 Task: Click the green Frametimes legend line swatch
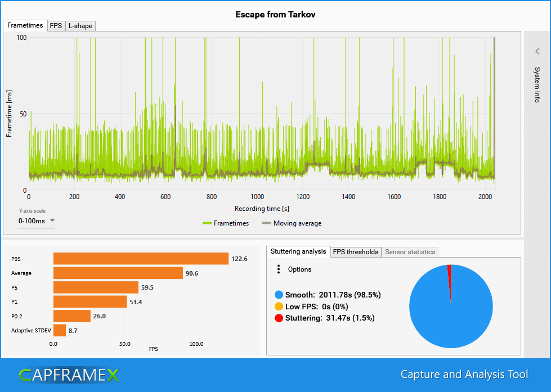(x=207, y=223)
